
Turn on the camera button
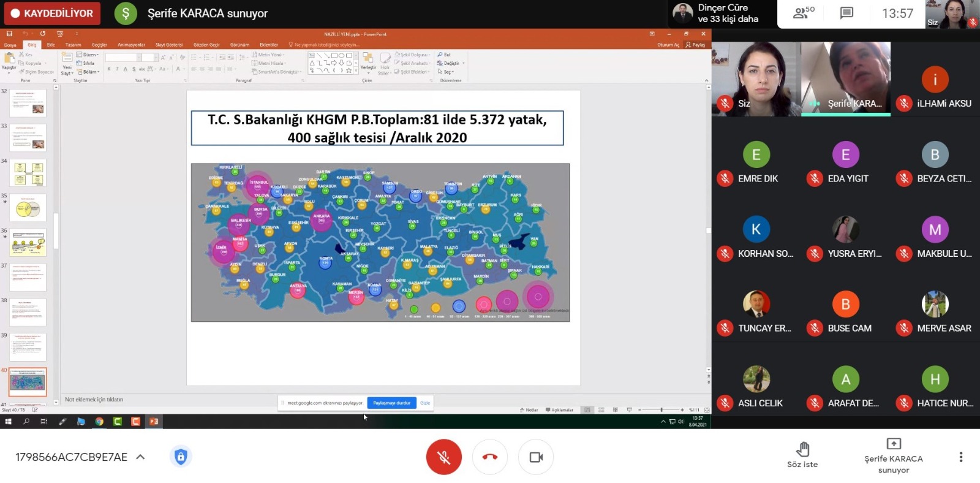click(536, 457)
